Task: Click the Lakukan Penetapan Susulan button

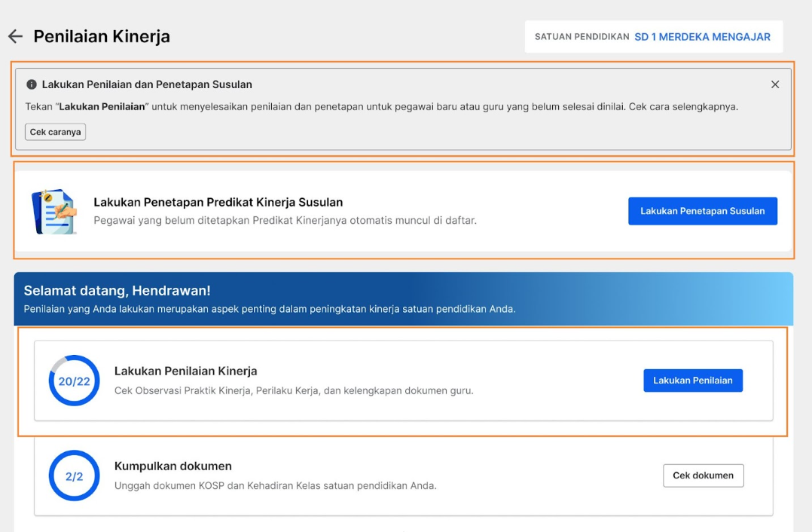Action: pos(703,211)
